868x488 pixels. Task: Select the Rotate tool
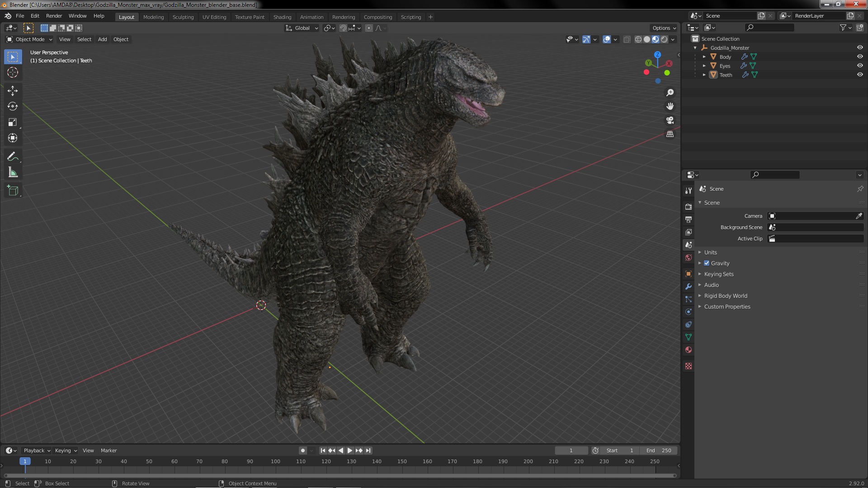pyautogui.click(x=13, y=107)
